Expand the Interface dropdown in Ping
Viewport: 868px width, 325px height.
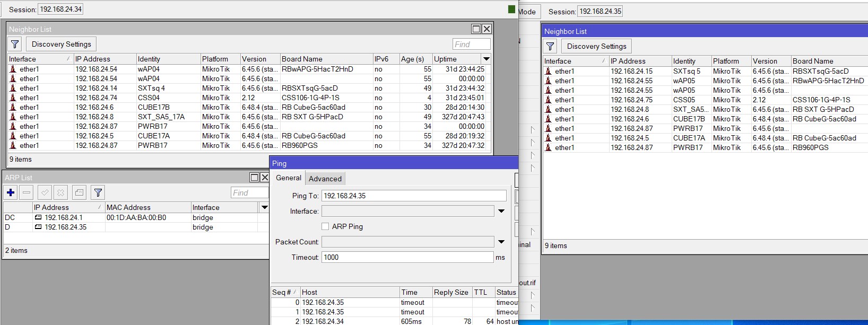(501, 211)
